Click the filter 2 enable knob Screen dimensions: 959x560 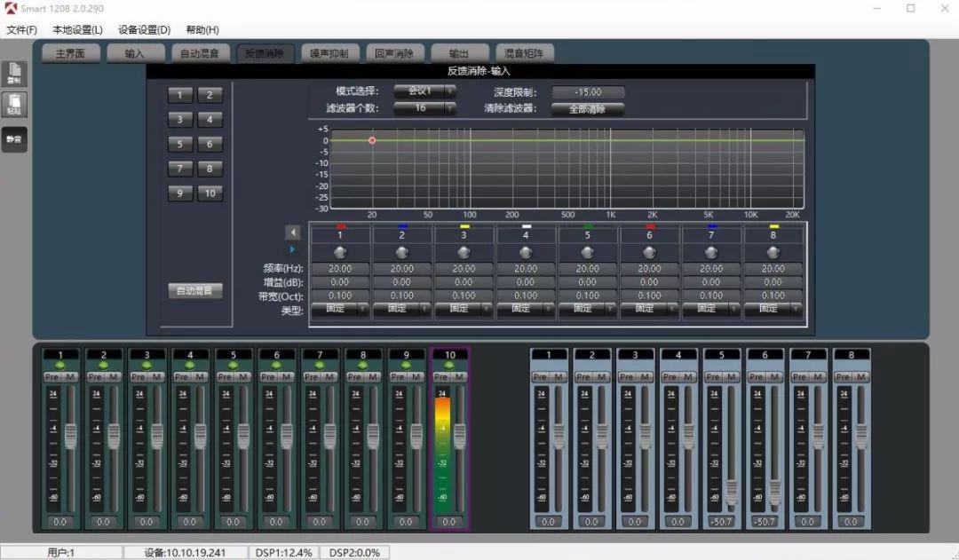click(x=402, y=253)
